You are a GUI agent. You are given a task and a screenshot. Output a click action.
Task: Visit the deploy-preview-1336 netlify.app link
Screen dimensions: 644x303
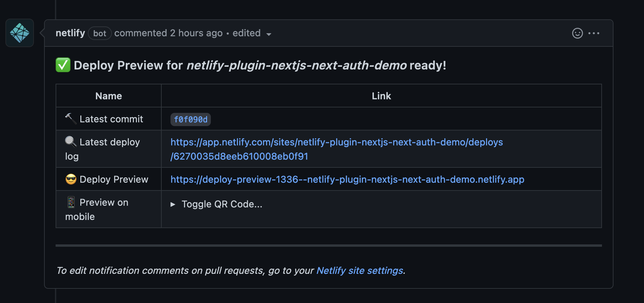[x=347, y=179]
